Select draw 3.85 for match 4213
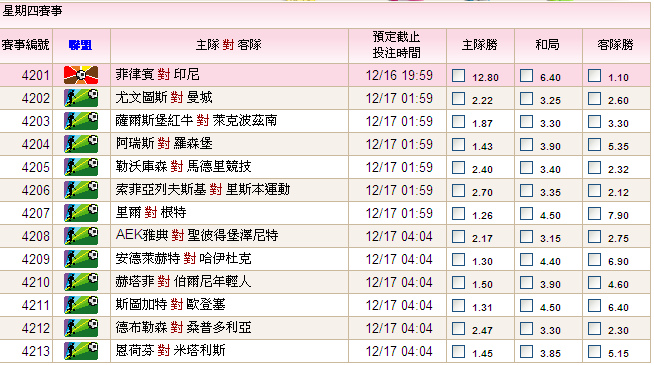 pos(526,351)
